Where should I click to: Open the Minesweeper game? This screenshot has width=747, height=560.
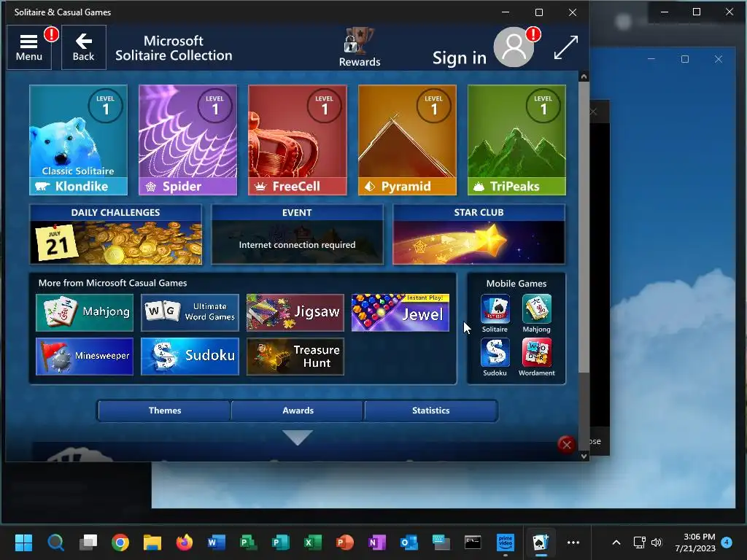(85, 356)
